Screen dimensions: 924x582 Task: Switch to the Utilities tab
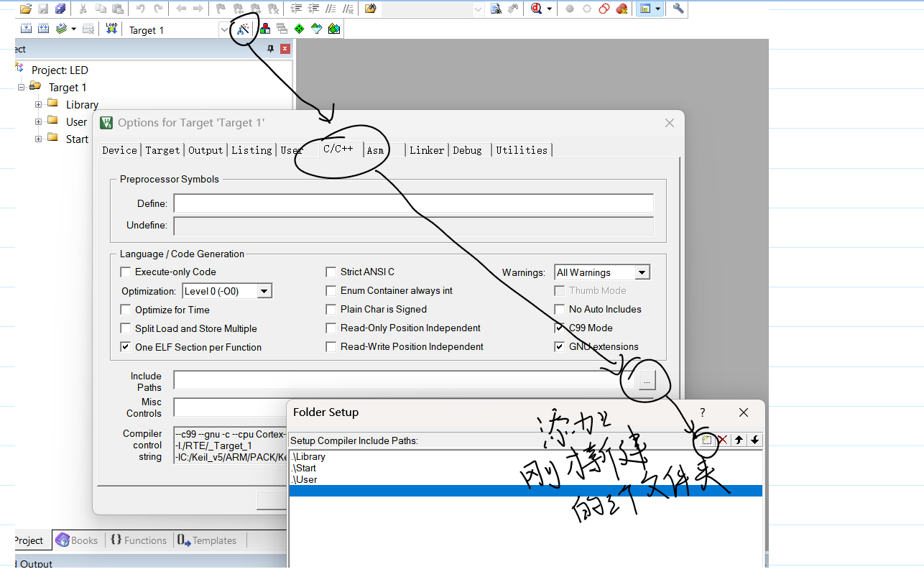[522, 150]
